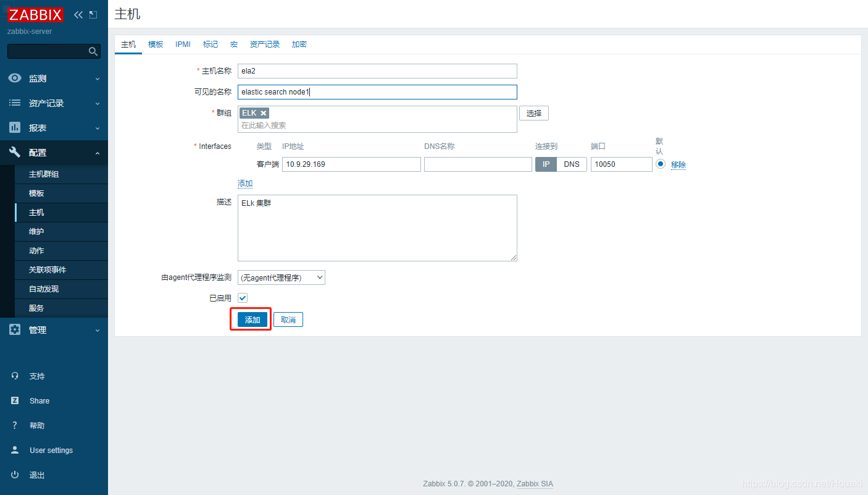Switch connect-to option to DNS
Screen dimensions: 868x495
tap(572, 164)
